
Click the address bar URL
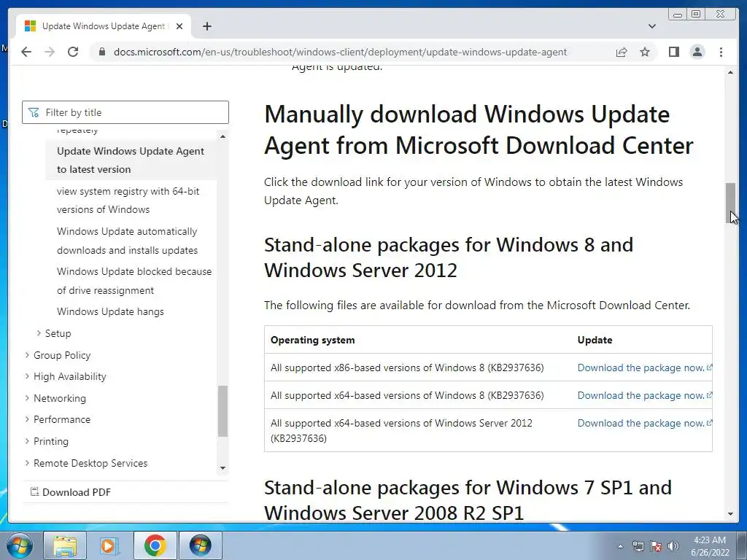click(340, 52)
